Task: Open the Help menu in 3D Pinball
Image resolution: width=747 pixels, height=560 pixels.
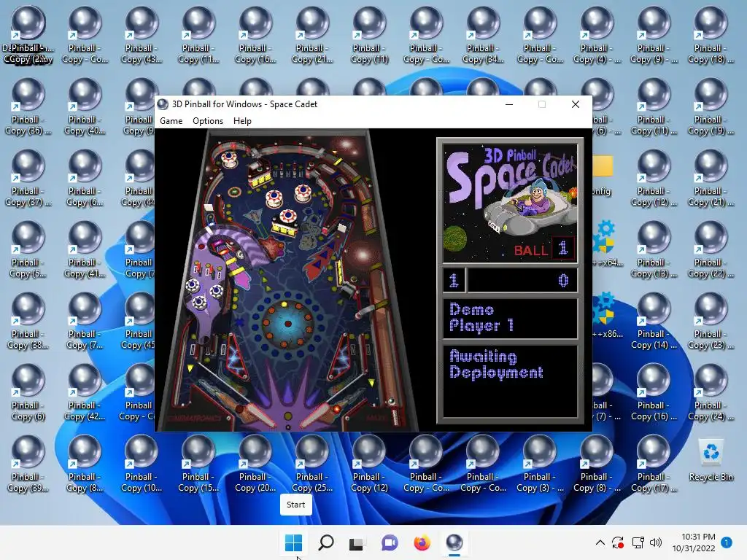Action: point(242,121)
